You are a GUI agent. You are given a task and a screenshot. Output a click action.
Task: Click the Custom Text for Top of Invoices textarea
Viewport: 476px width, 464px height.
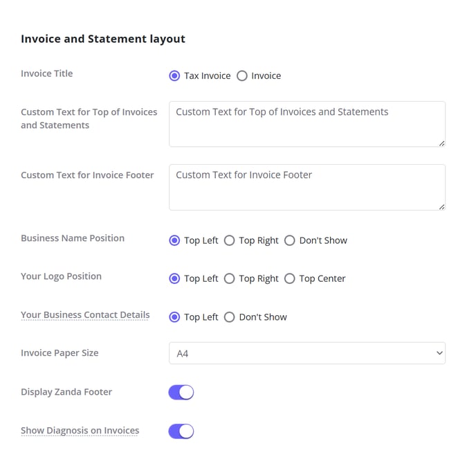pyautogui.click(x=307, y=124)
